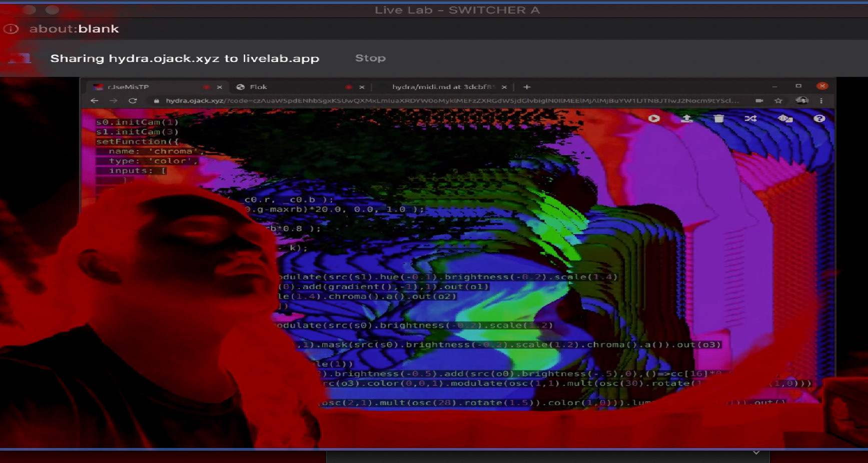
Task: Open browser profile avatar icon
Action: point(801,100)
